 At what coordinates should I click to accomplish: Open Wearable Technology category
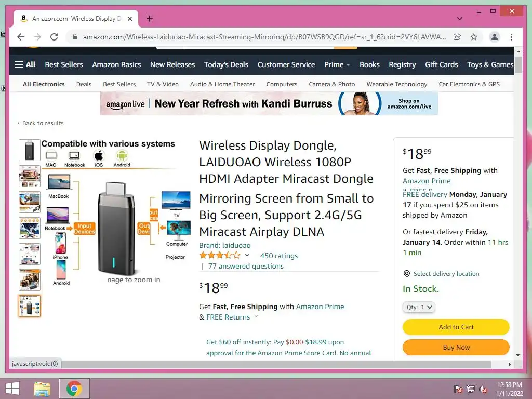[x=396, y=84]
